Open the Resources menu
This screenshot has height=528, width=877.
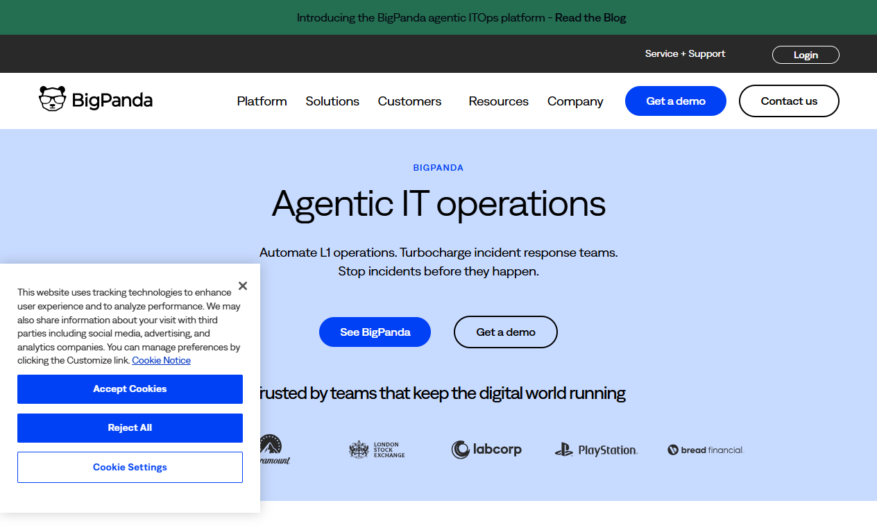pos(498,101)
